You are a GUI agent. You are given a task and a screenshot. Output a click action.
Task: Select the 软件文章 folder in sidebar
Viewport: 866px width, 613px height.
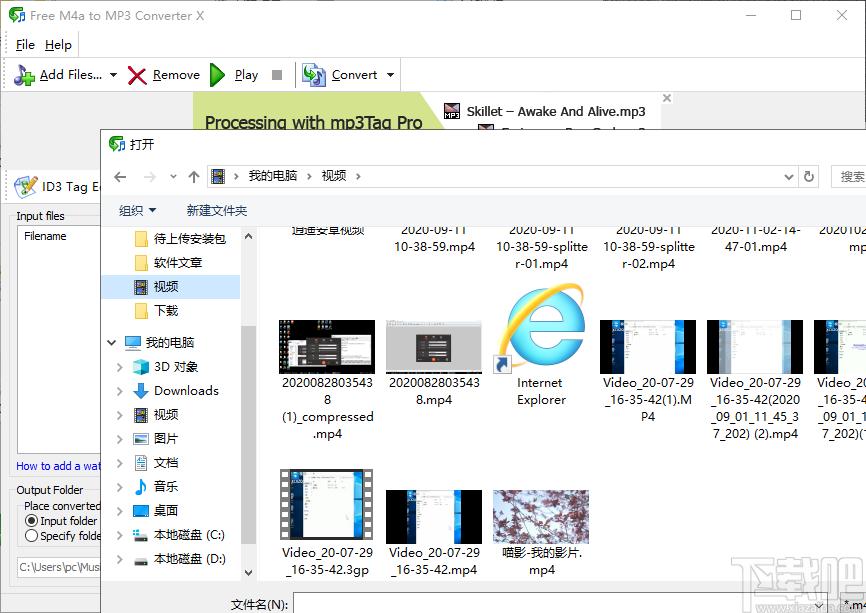168,263
